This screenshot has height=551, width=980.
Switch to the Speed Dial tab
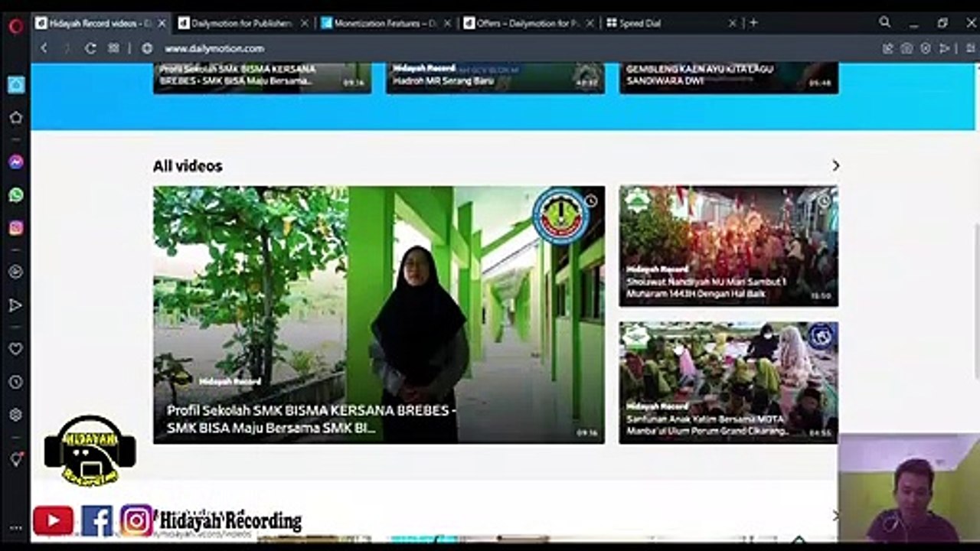pyautogui.click(x=670, y=24)
